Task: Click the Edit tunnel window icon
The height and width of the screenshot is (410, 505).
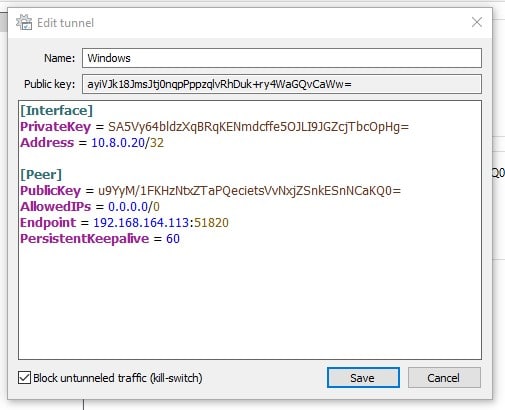Action: [24, 22]
